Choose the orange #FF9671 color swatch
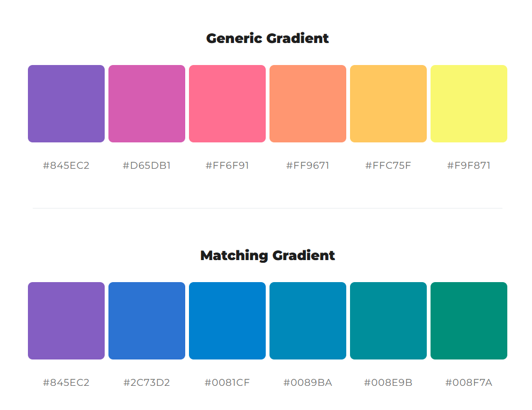532x410 pixels. (x=308, y=104)
